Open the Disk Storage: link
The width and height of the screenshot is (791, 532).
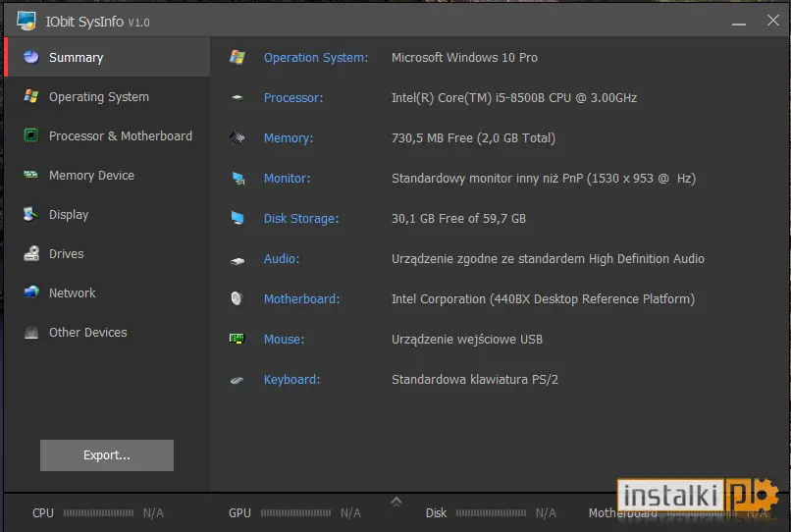click(301, 219)
